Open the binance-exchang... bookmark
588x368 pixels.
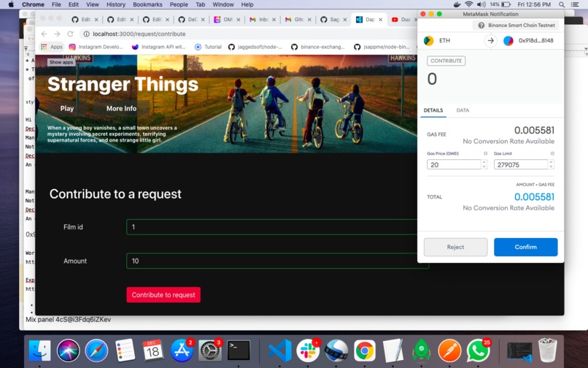[318, 47]
